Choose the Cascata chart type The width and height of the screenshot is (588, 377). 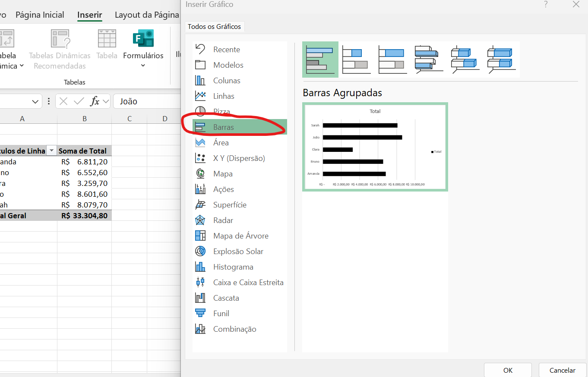[240, 298]
